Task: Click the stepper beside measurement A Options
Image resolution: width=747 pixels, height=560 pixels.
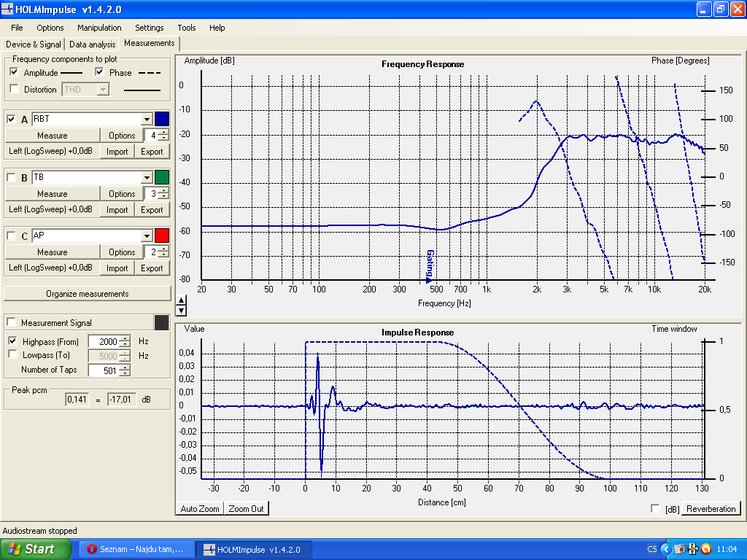Action: click(163, 135)
